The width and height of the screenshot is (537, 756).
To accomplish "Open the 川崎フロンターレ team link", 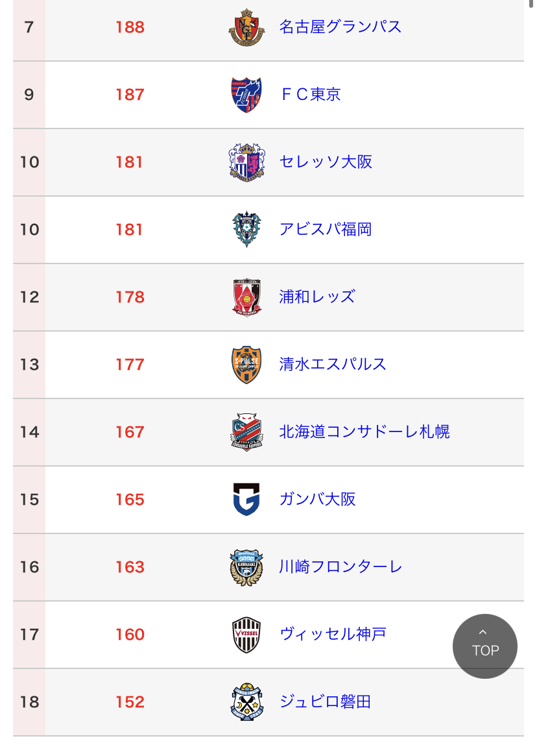I will tap(340, 567).
